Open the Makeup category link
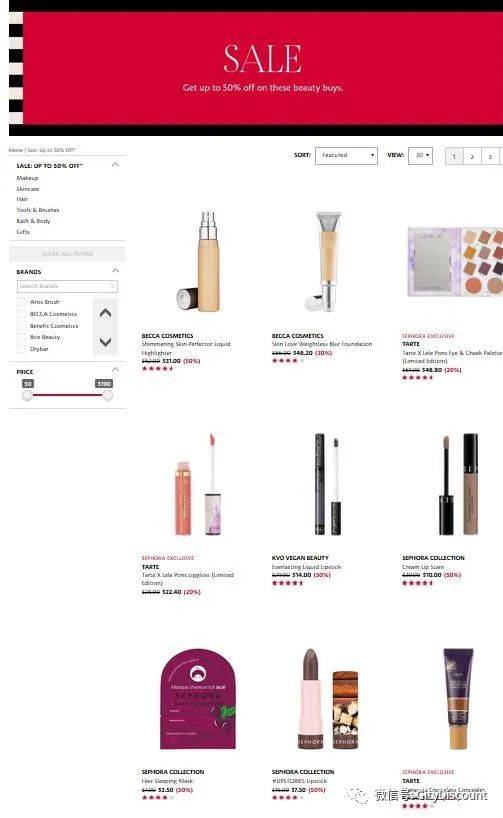Image resolution: width=503 pixels, height=818 pixels. coord(27,178)
